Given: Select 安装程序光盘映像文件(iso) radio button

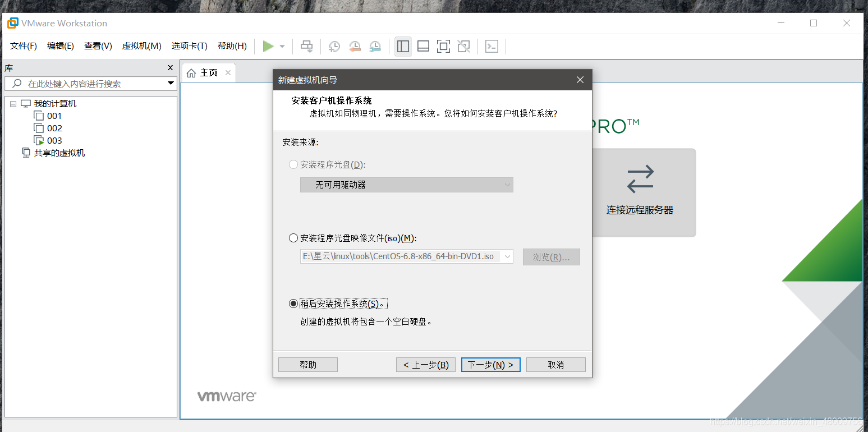Looking at the screenshot, I should pos(293,238).
